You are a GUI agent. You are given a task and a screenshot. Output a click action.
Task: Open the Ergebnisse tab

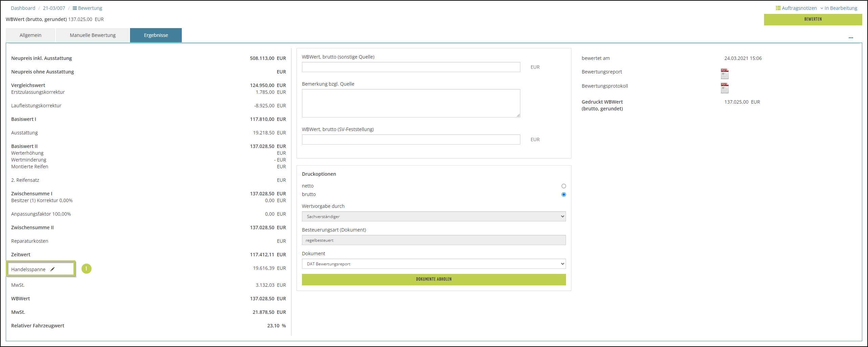[156, 35]
